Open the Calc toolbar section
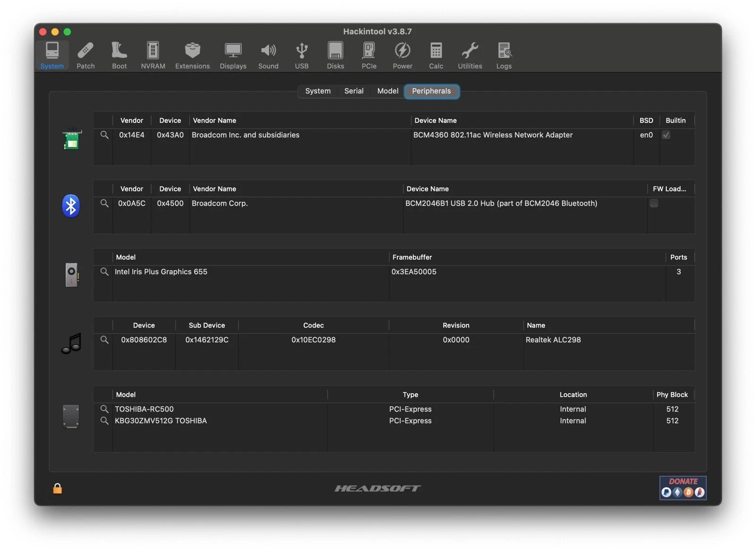Viewport: 756px width, 551px height. 436,55
